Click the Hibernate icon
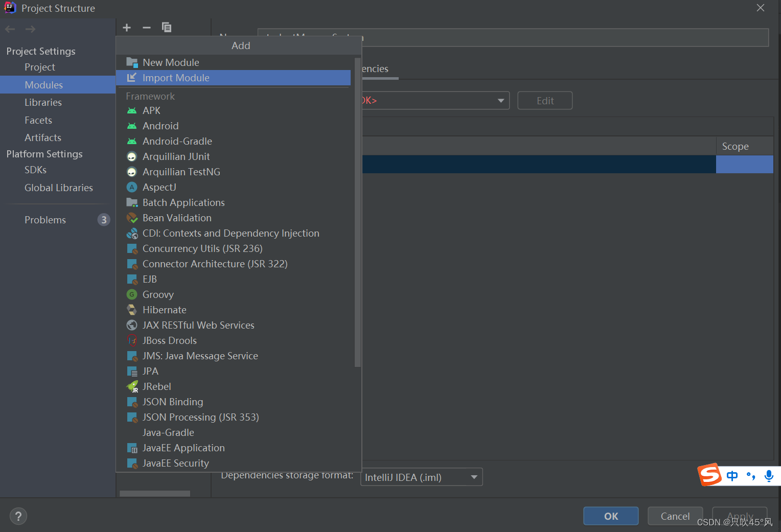The image size is (781, 532). coord(132,310)
